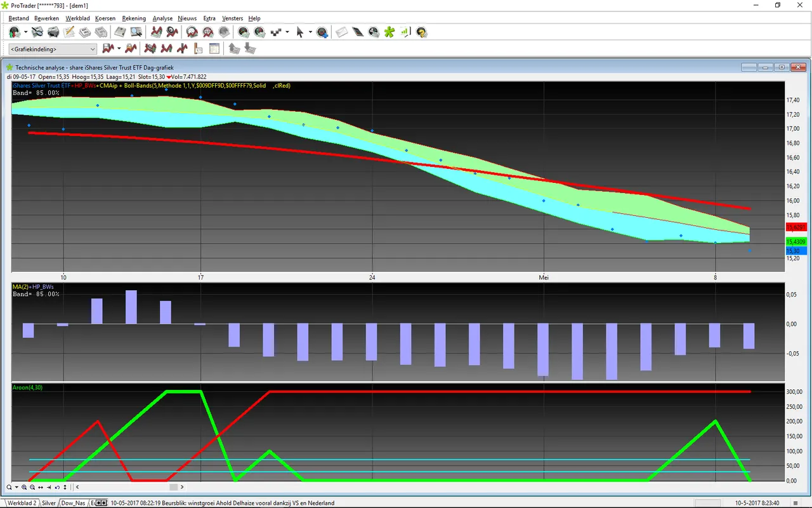The width and height of the screenshot is (812, 508).
Task: Restore the inner chart window
Action: [x=782, y=67]
